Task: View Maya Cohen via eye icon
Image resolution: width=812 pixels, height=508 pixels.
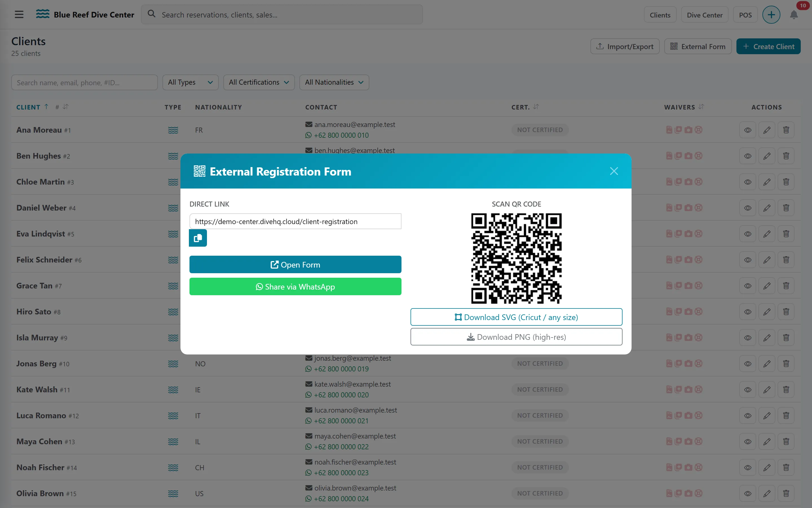Action: (748, 441)
